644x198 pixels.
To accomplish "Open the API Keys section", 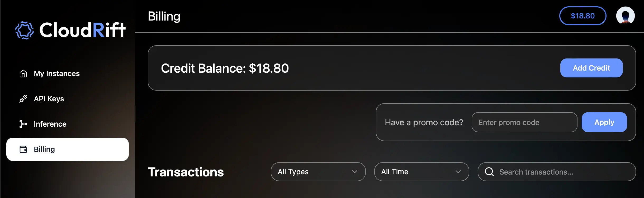I will [x=49, y=99].
